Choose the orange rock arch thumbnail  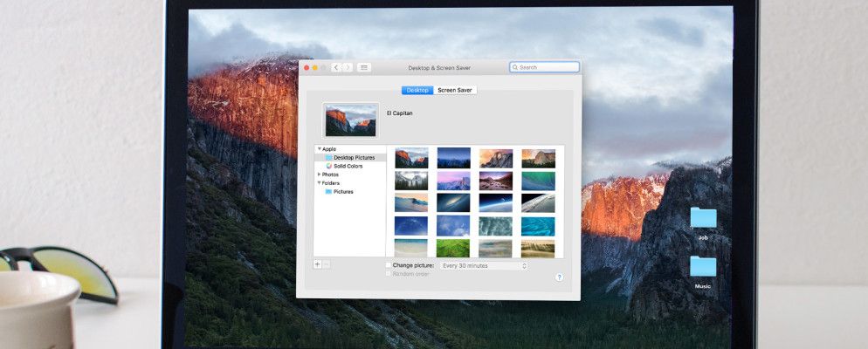pos(495,158)
